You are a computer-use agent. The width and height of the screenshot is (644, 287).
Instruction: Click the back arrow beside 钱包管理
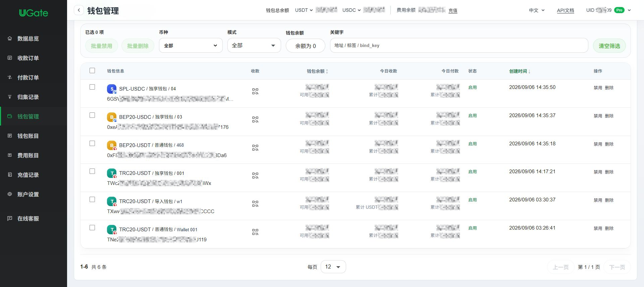79,10
